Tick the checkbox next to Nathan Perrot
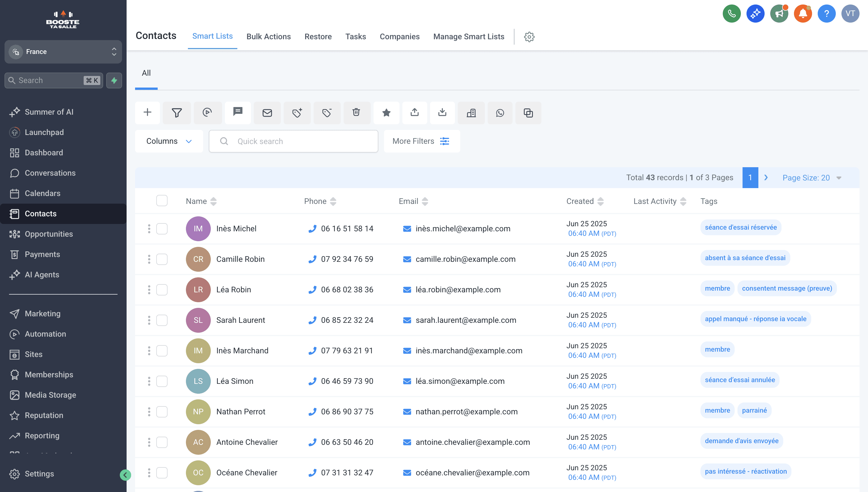Image resolution: width=868 pixels, height=492 pixels. click(x=162, y=412)
